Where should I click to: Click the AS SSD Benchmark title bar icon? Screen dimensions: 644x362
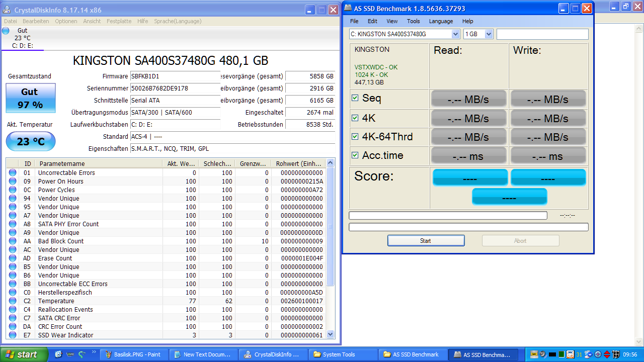[x=348, y=8]
